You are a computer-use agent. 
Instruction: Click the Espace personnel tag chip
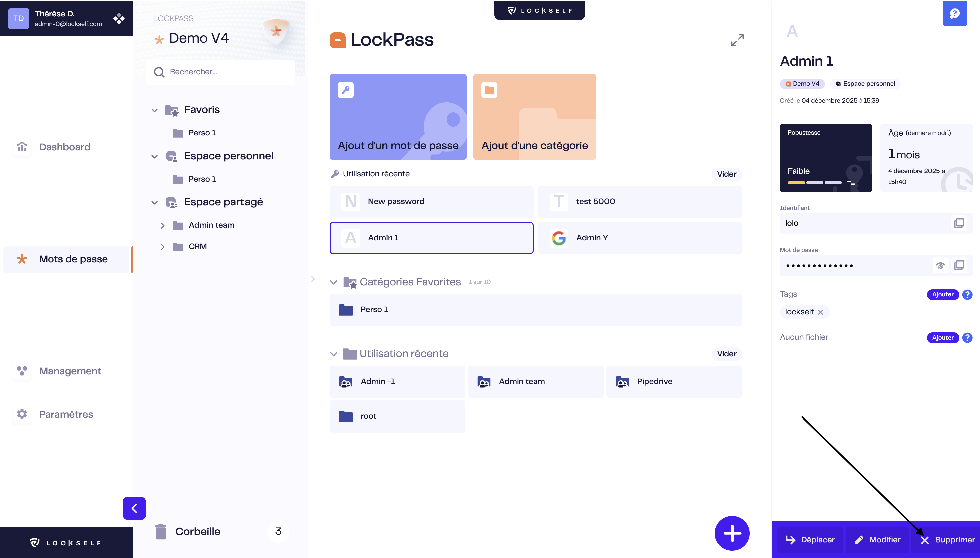[865, 83]
